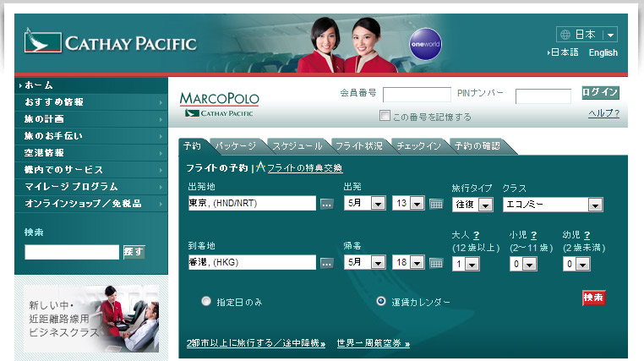Screen dimensions: 644x361
Task: Switch to the パッケージ tab
Action: 236,146
